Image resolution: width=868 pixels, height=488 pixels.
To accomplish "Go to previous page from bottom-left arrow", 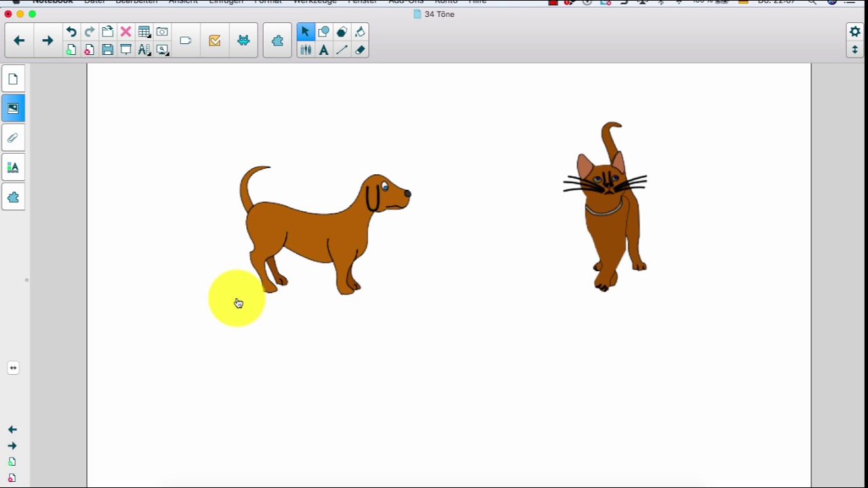I will tap(12, 430).
